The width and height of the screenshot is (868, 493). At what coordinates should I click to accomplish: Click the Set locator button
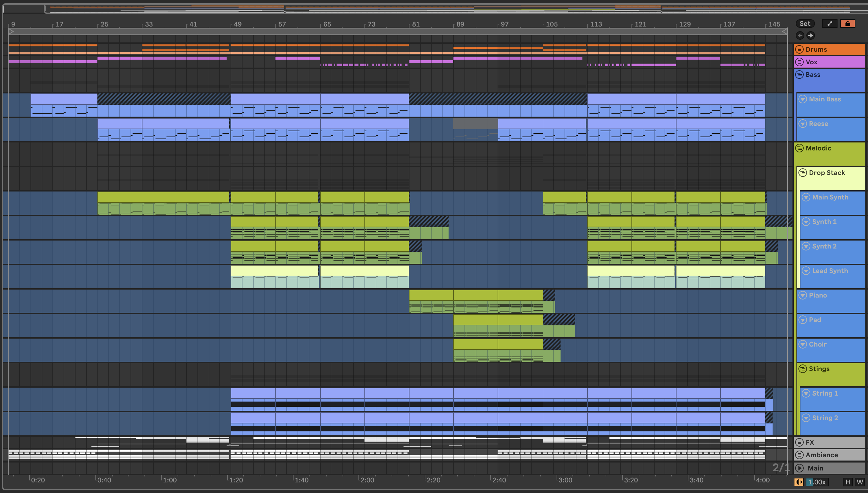(x=805, y=24)
